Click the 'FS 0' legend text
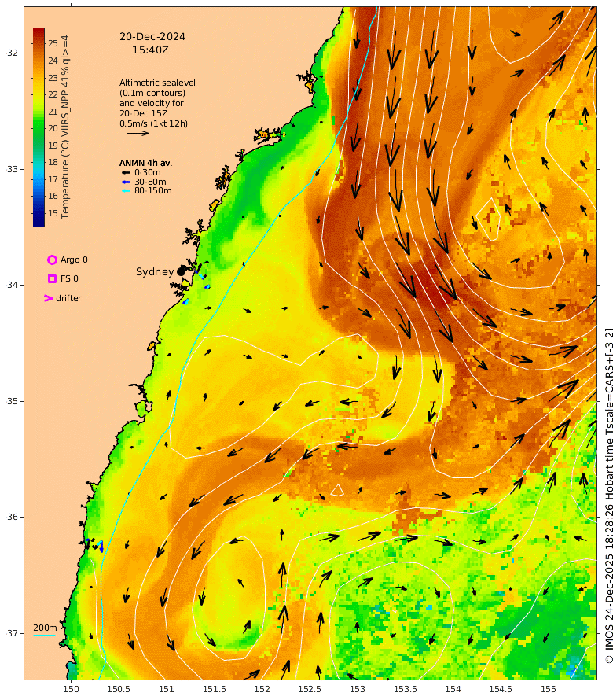 pos(69,278)
